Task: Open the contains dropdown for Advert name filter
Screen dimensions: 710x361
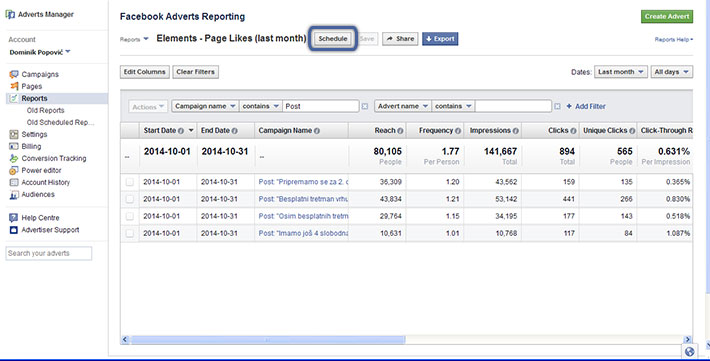Action: (453, 106)
